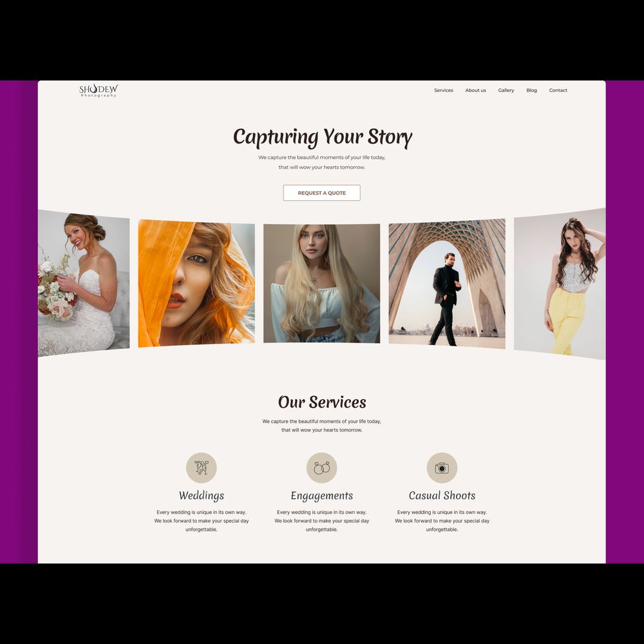Screen dimensions: 644x644
Task: Click the Shodew Photography logo
Action: coord(99,90)
